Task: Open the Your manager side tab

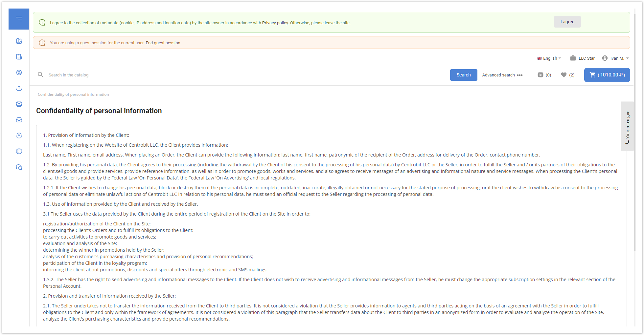Action: tap(627, 126)
